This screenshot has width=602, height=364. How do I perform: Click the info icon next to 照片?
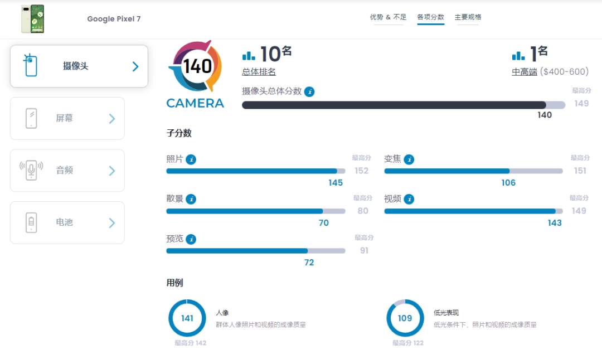point(191,159)
